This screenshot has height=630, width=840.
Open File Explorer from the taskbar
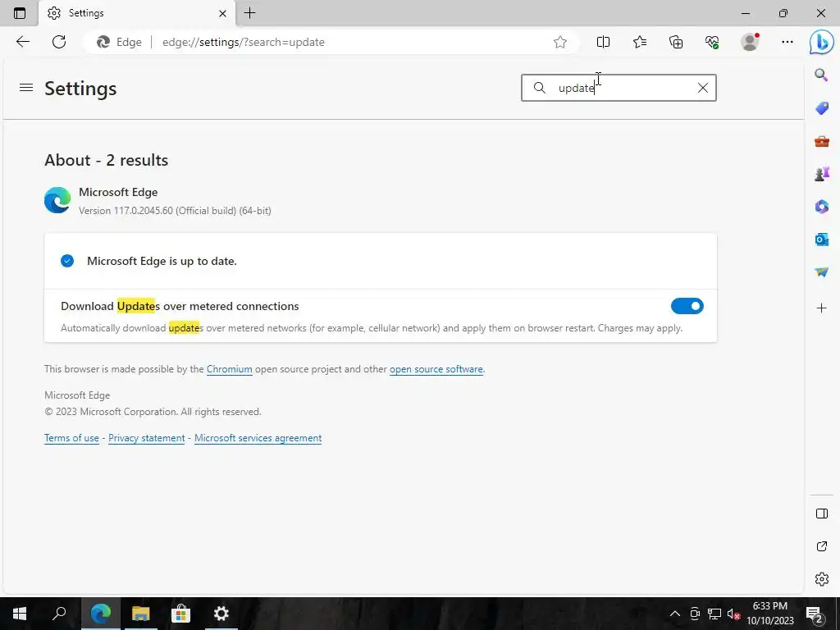140,614
